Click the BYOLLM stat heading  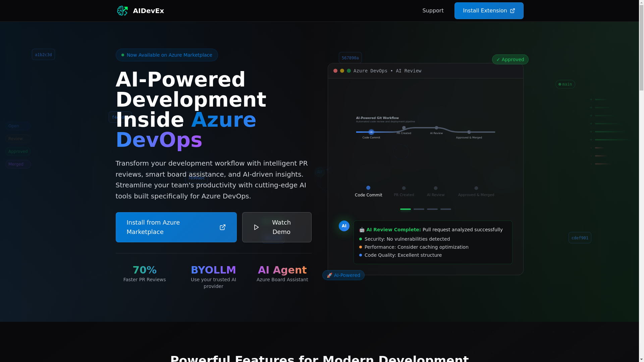[x=213, y=270]
